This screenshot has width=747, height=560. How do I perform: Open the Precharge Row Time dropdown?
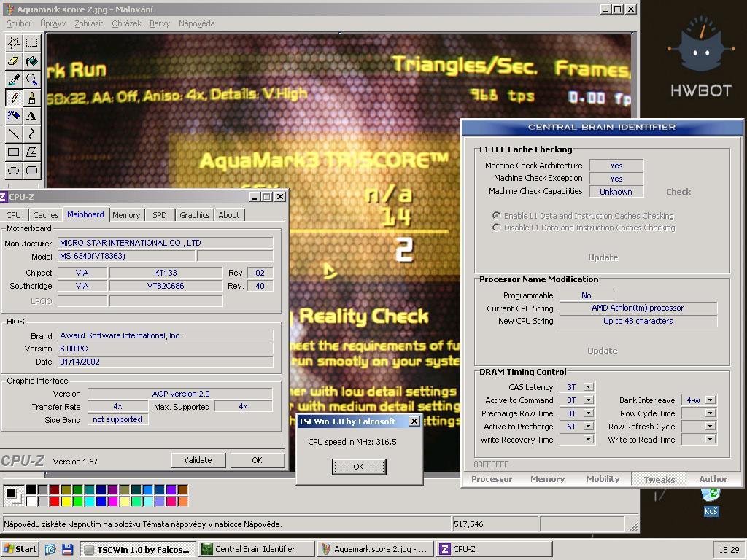tap(589, 413)
